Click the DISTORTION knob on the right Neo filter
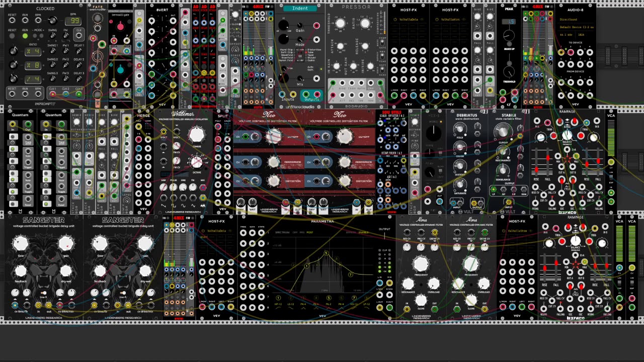 (x=345, y=180)
